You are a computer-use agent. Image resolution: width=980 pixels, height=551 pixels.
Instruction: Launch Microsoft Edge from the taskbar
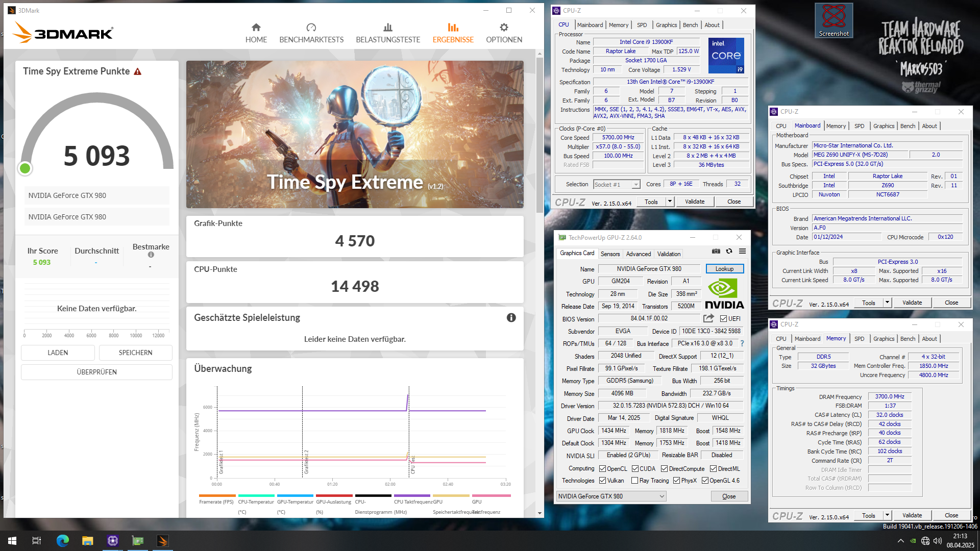click(62, 541)
